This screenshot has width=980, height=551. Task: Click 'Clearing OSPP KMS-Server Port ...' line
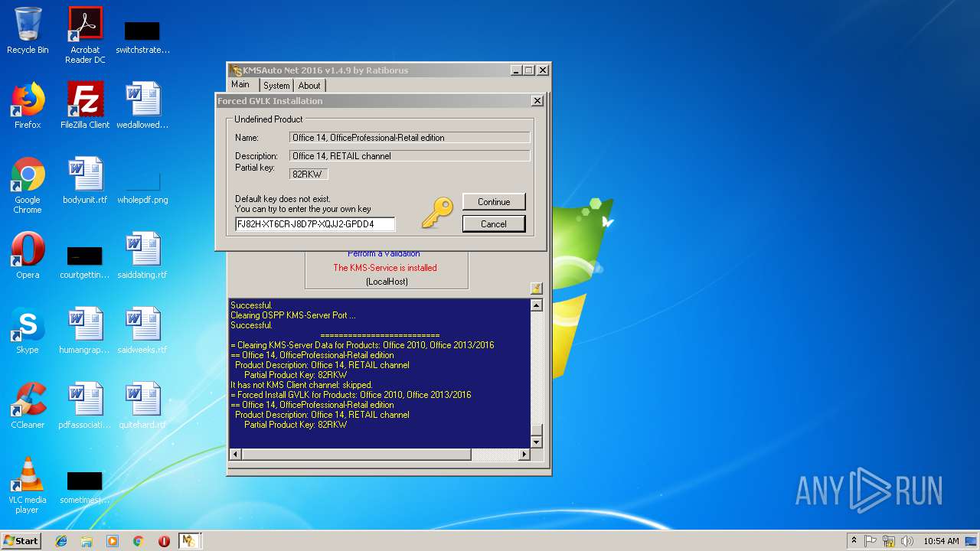[293, 315]
